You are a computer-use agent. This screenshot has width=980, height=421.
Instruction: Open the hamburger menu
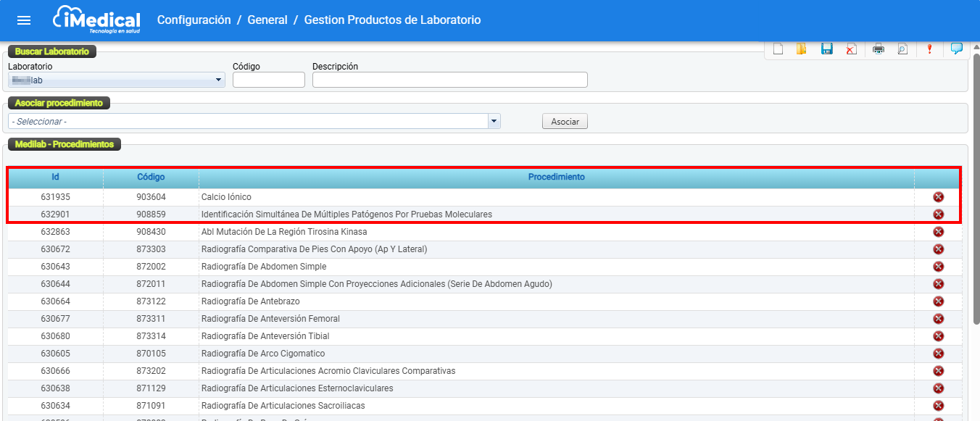click(24, 20)
